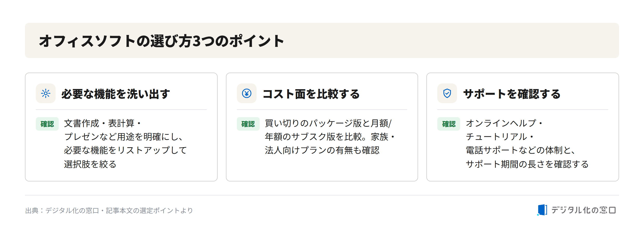Click the yen coin icon
Image resolution: width=644 pixels, height=240 pixels.
pos(246,93)
